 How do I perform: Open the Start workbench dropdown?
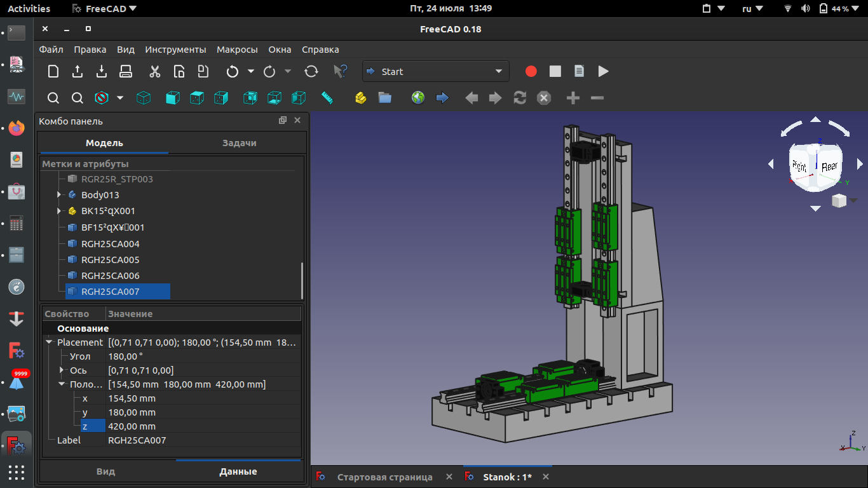click(x=435, y=72)
